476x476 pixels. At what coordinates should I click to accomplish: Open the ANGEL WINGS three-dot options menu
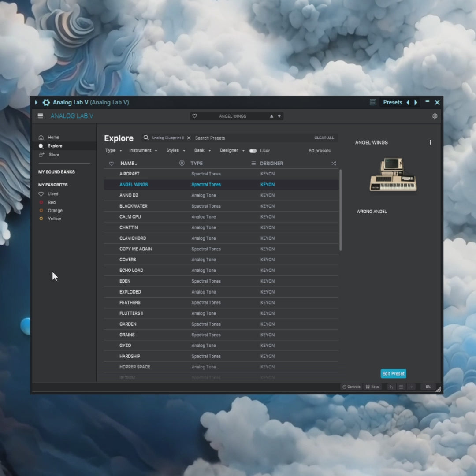430,142
